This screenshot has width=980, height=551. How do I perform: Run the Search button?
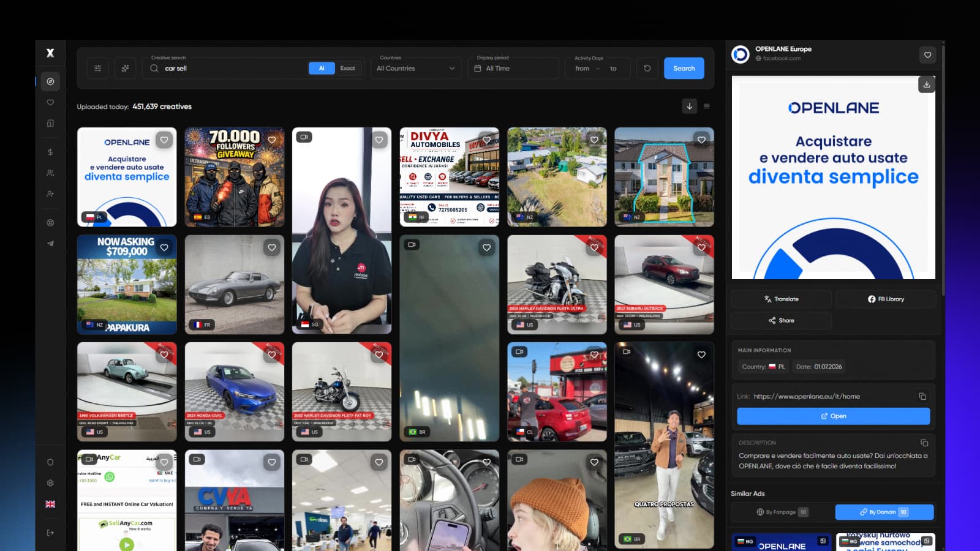(x=684, y=69)
